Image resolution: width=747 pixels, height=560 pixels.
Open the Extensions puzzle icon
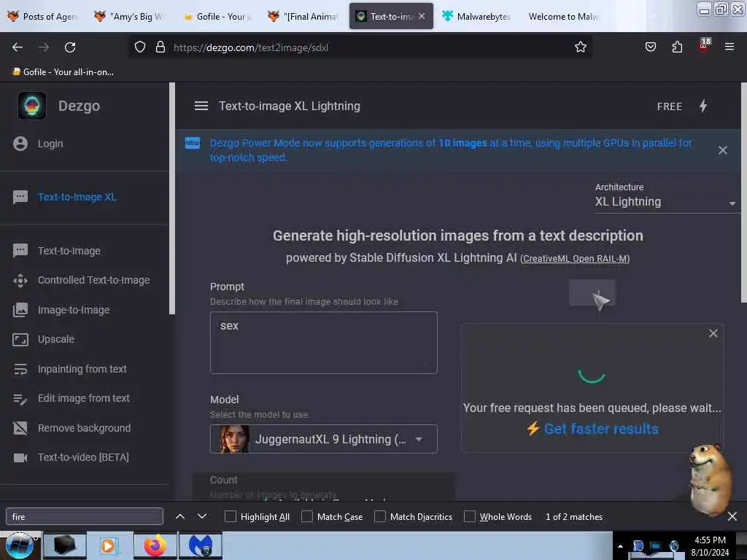[677, 47]
